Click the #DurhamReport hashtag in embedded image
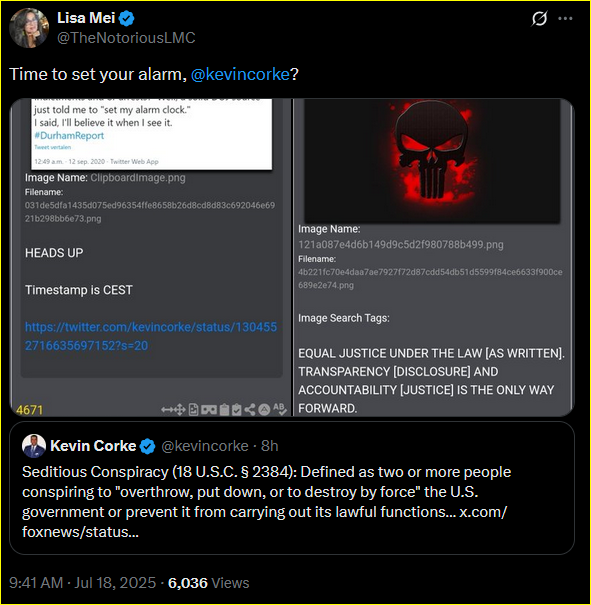 69,135
